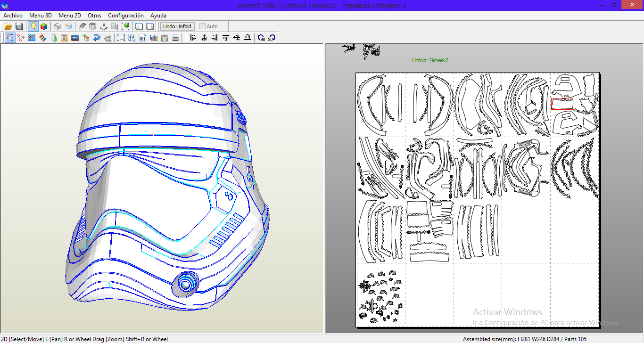The width and height of the screenshot is (644, 343).
Task: Toggle the colored texture cube button
Action: point(44,26)
